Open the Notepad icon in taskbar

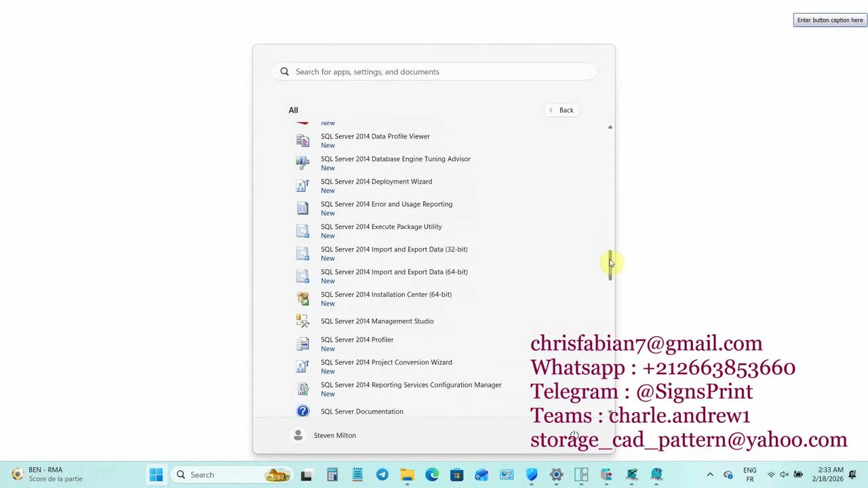pos(357,474)
